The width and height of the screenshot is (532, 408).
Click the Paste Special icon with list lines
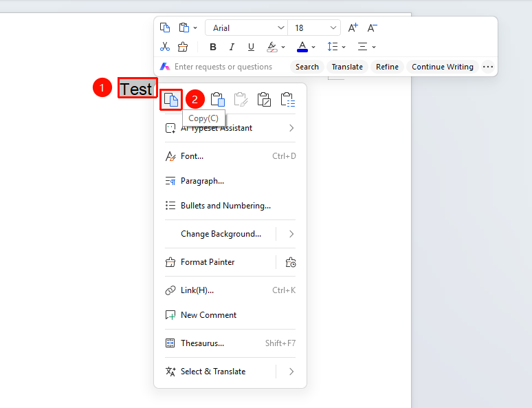[x=288, y=100]
